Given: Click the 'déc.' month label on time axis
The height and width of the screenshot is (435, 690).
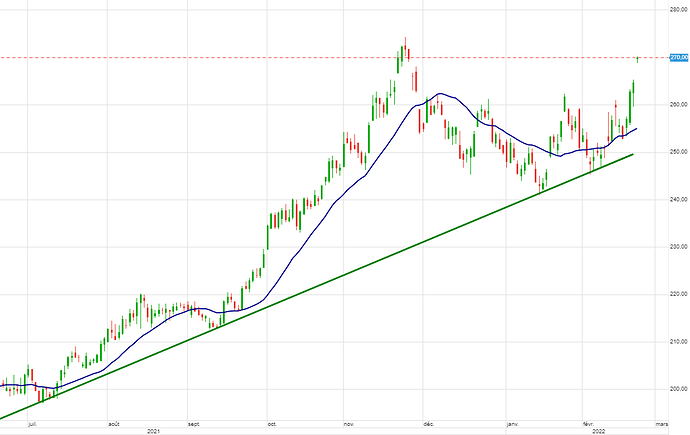Looking at the screenshot, I should (x=427, y=423).
